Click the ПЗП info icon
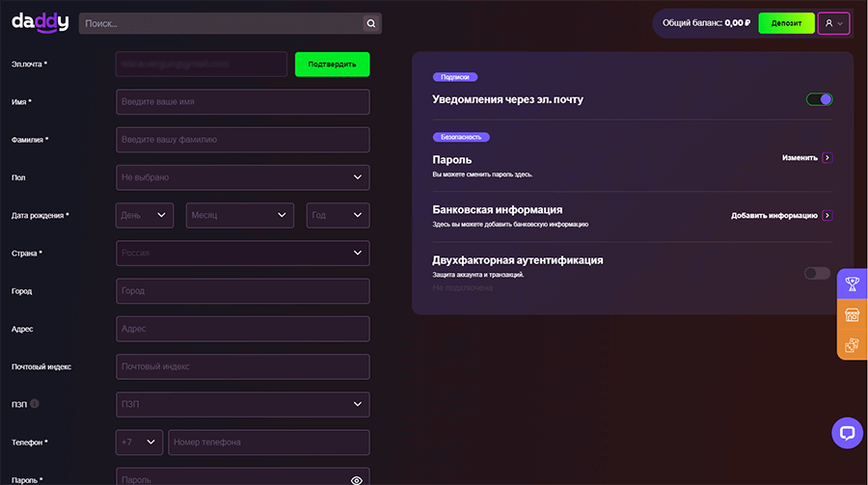 [35, 404]
